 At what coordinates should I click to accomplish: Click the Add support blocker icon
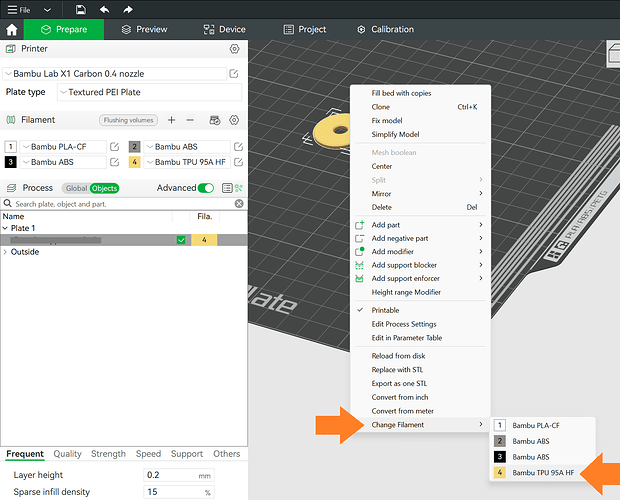tap(359, 265)
